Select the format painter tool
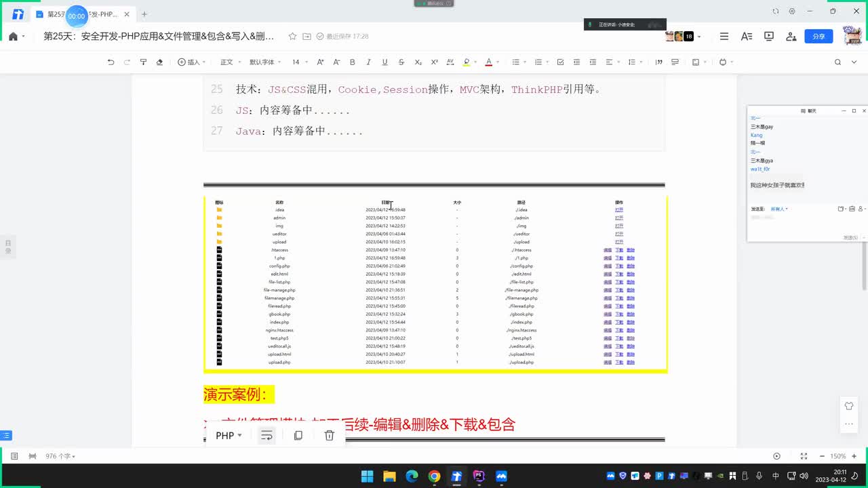This screenshot has height=488, width=868. [143, 62]
